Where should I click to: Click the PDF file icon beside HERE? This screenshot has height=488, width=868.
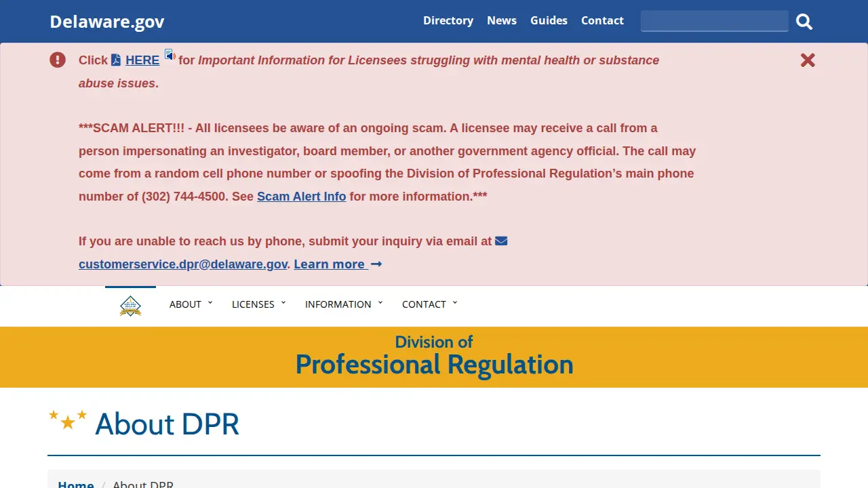tap(116, 60)
